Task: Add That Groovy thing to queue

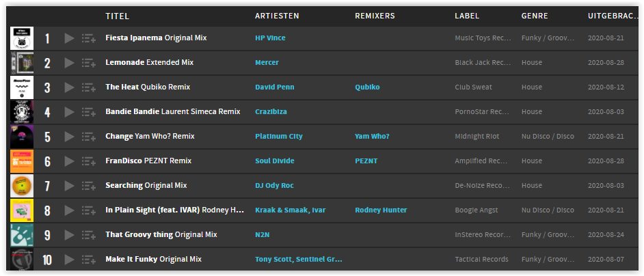Action: 89,235
